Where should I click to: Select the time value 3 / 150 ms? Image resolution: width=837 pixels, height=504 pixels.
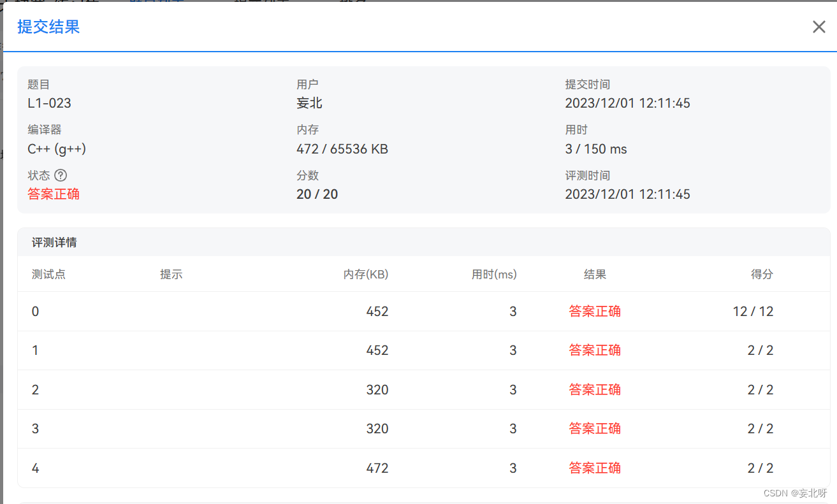[596, 149]
